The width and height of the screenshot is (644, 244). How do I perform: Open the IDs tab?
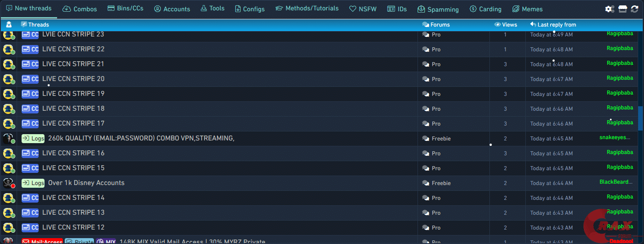397,9
